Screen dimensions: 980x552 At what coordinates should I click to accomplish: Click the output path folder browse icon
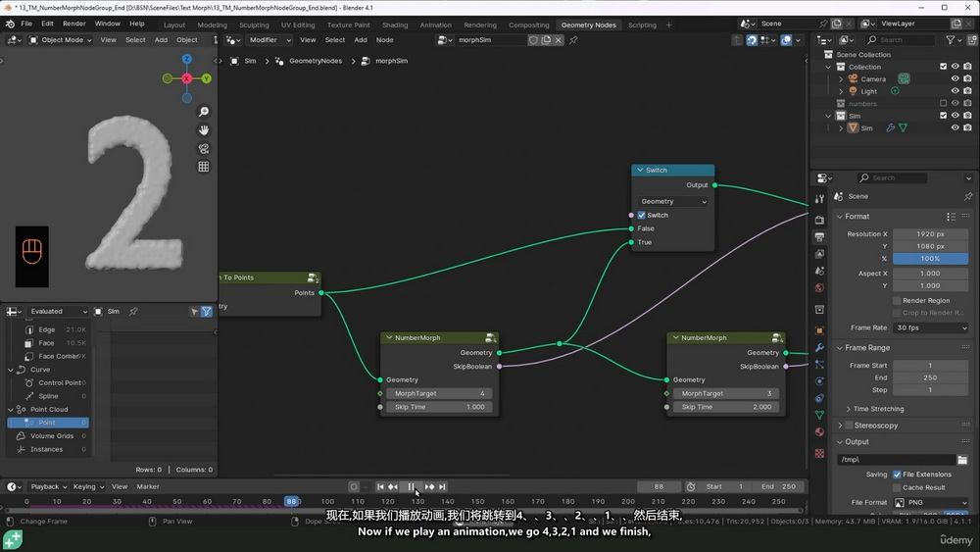pyautogui.click(x=962, y=460)
